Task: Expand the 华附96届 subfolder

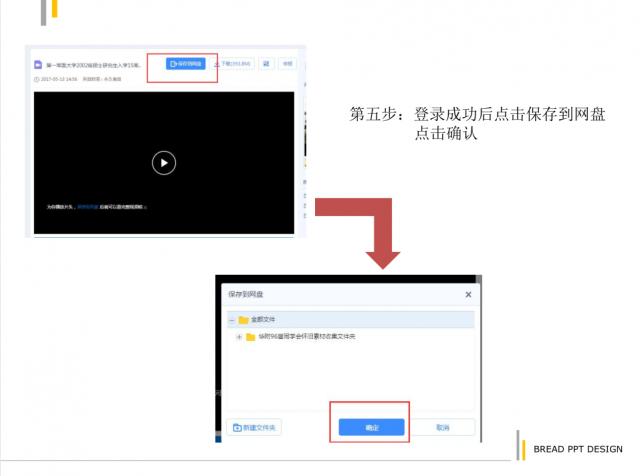Action: pos(238,337)
